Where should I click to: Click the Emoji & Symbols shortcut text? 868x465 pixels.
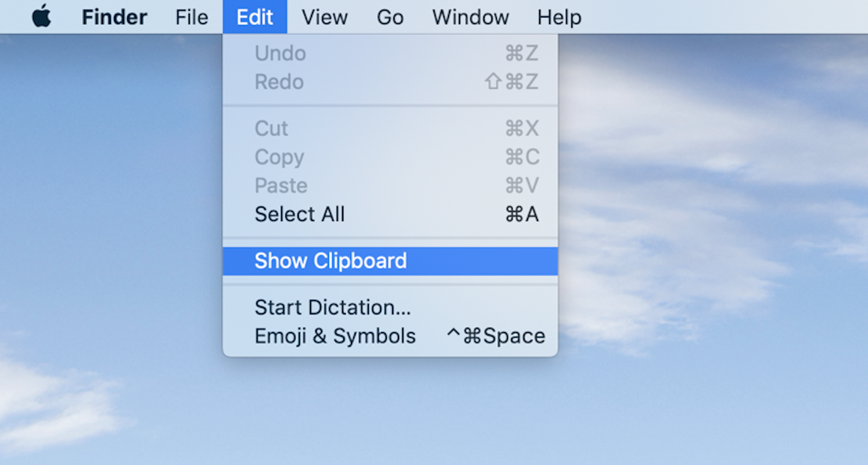(x=497, y=336)
